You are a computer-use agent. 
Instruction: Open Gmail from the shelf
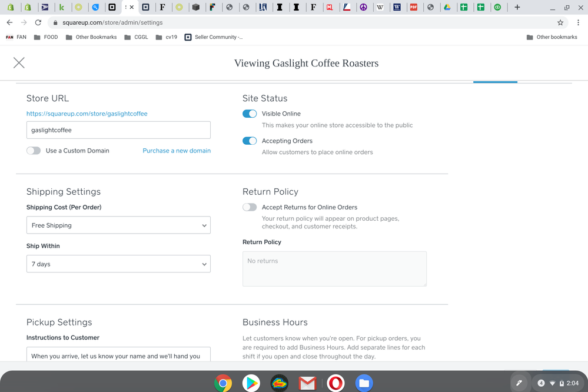(x=307, y=383)
